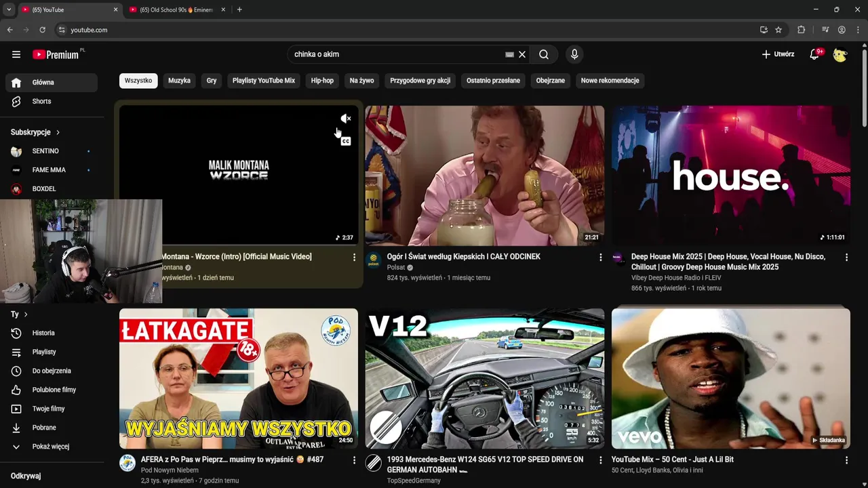This screenshot has width=868, height=488.
Task: Open Główna home in the sidebar
Action: 52,83
